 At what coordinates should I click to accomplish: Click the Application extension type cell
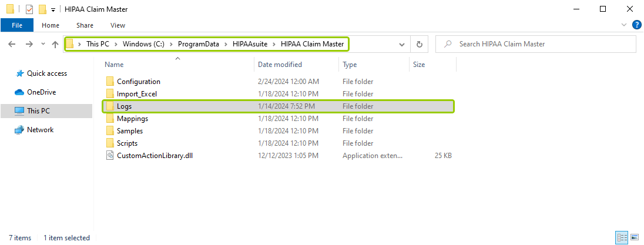pos(373,156)
